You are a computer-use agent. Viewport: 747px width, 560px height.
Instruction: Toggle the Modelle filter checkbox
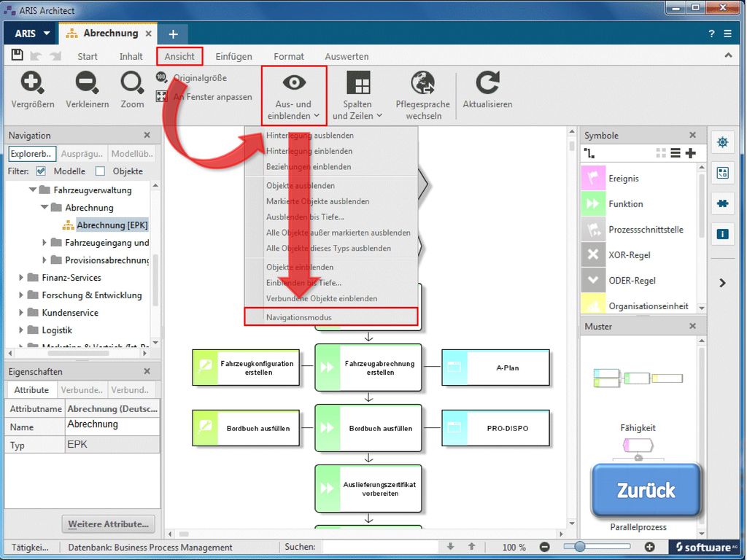(41, 171)
